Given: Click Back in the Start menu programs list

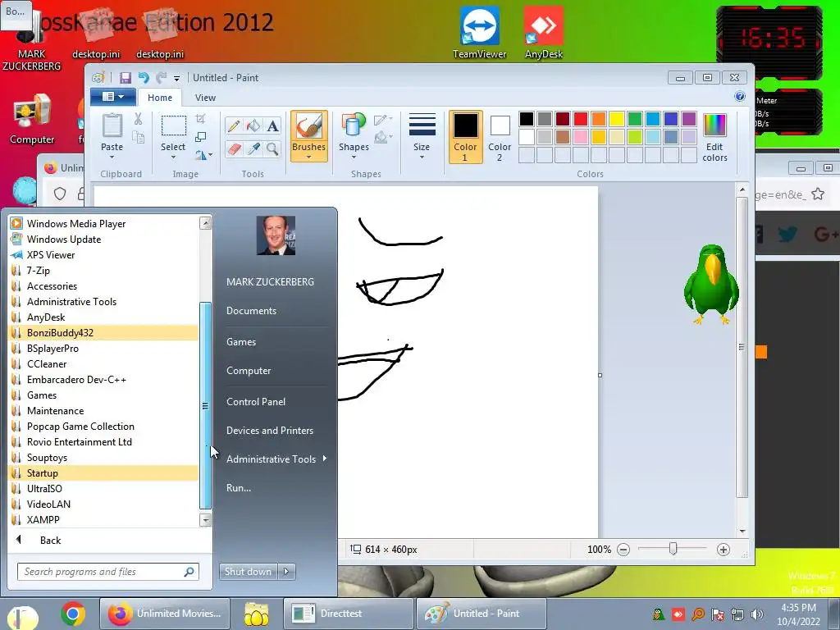Looking at the screenshot, I should pyautogui.click(x=50, y=541).
